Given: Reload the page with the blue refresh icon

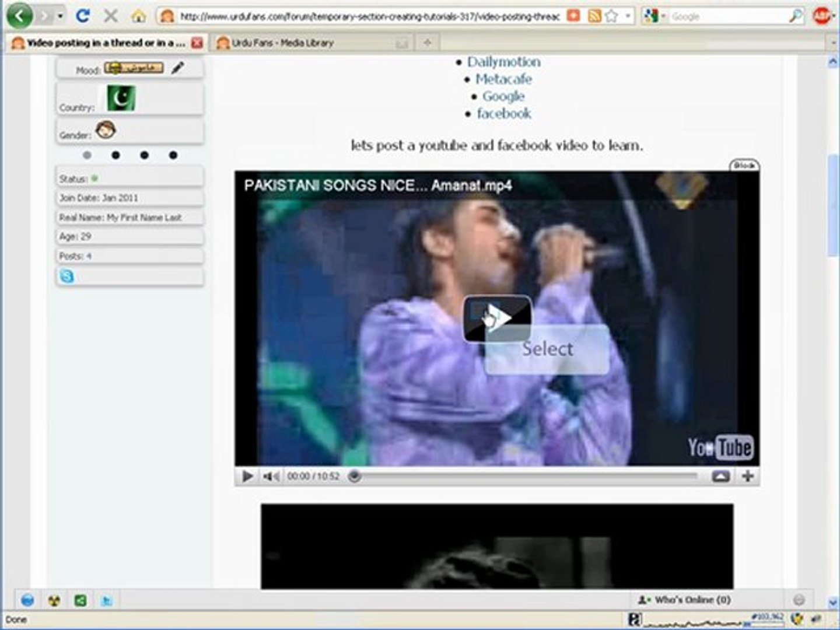Looking at the screenshot, I should (83, 16).
